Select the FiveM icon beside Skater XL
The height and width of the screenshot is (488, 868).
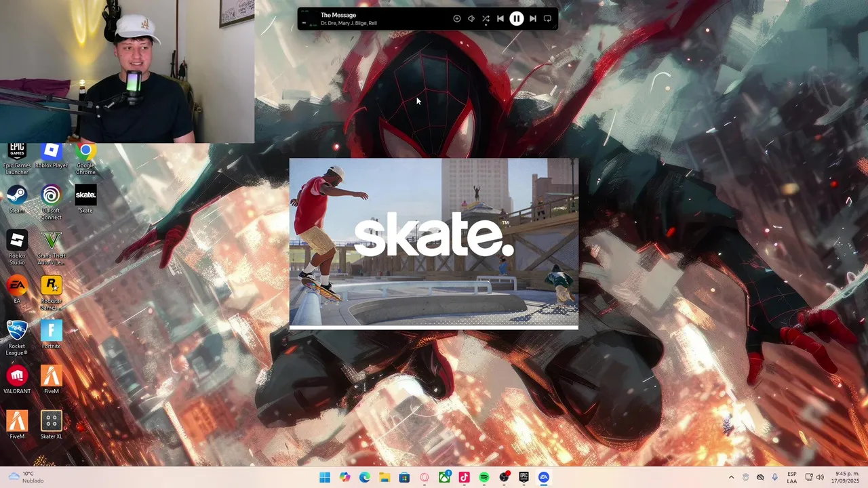coord(17,424)
